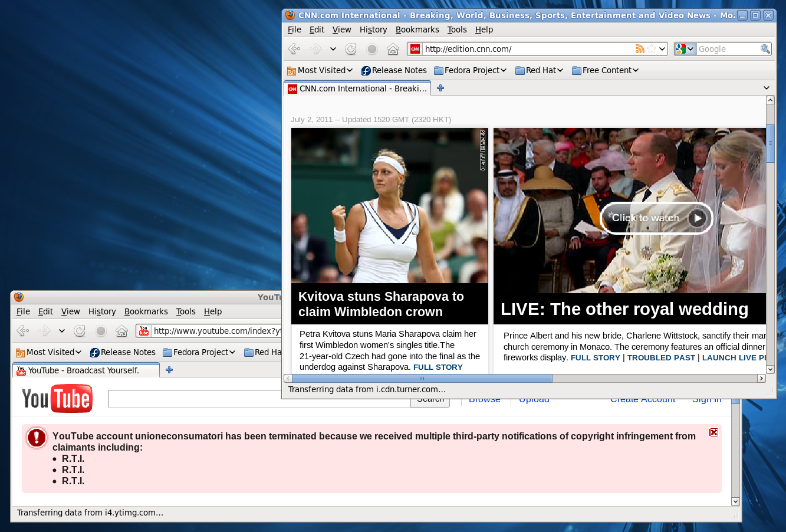
Task: Click Forward arrow in YouTube Firefox window
Action: (x=44, y=331)
